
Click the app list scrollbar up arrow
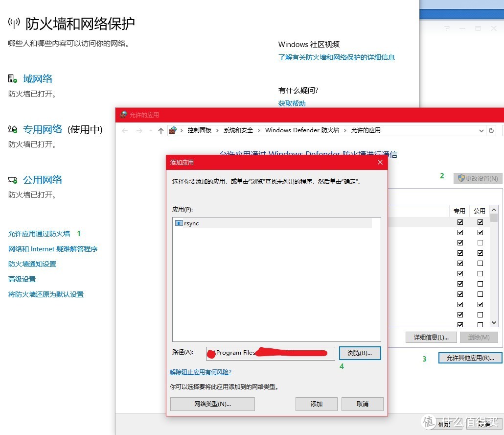[x=494, y=210]
